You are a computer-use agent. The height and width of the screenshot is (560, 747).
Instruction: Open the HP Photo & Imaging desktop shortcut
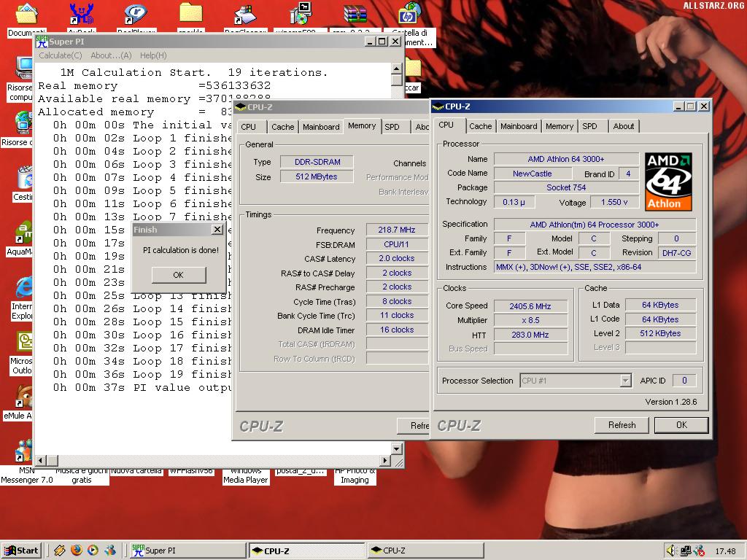click(355, 476)
